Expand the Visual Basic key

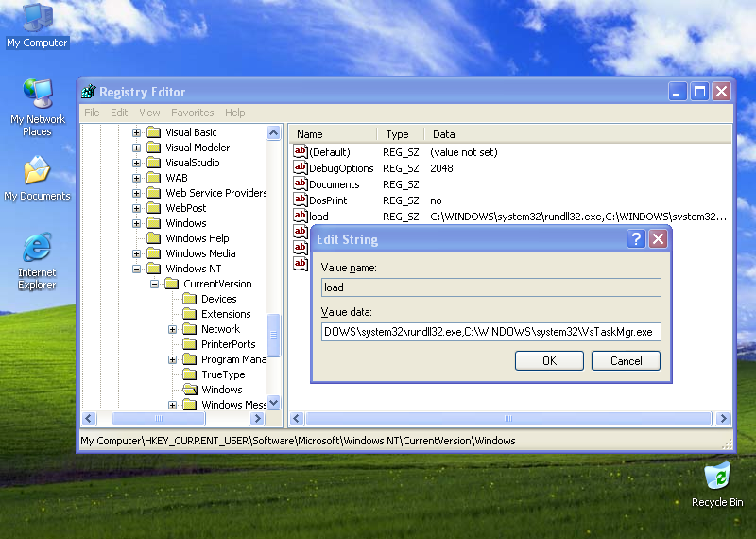[136, 132]
